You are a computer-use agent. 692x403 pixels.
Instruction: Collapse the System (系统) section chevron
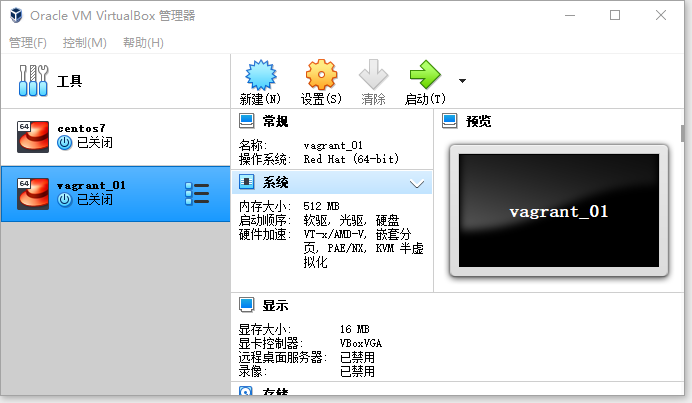417,184
